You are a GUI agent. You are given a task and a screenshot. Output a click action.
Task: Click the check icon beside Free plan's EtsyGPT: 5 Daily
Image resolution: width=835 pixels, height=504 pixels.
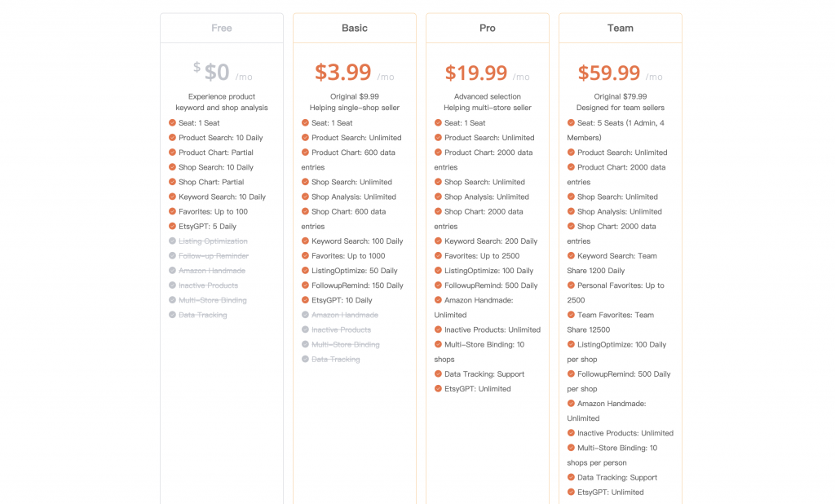172,227
